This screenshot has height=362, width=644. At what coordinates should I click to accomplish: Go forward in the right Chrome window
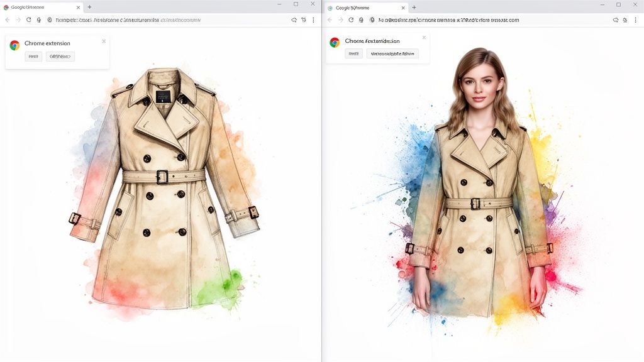pos(340,19)
